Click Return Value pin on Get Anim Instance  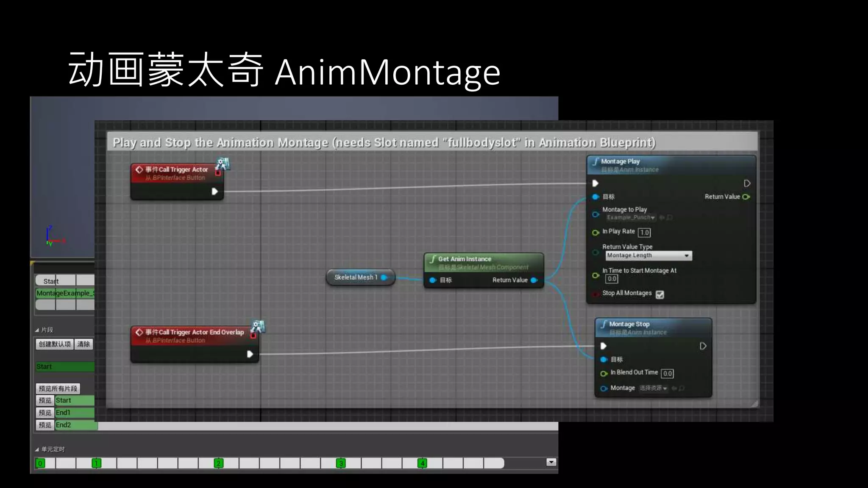click(x=534, y=280)
